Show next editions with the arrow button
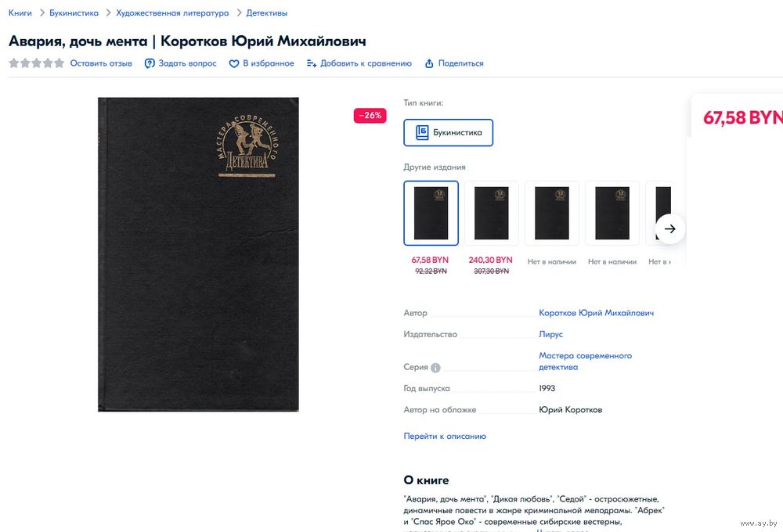 click(669, 229)
